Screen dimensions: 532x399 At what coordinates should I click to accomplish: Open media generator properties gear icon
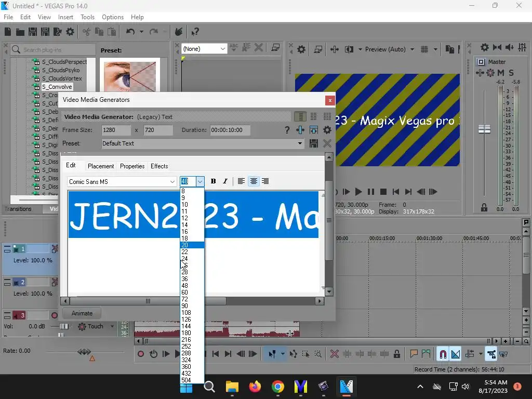pyautogui.click(x=327, y=130)
